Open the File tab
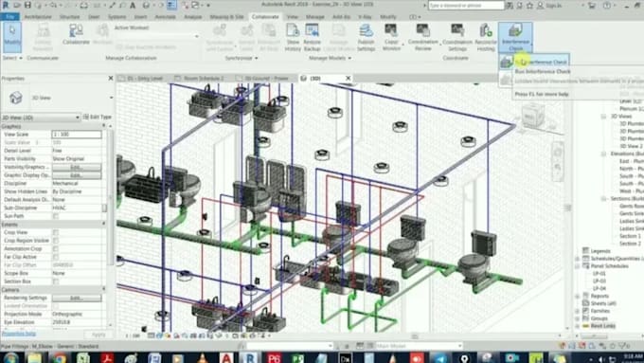 (x=9, y=17)
